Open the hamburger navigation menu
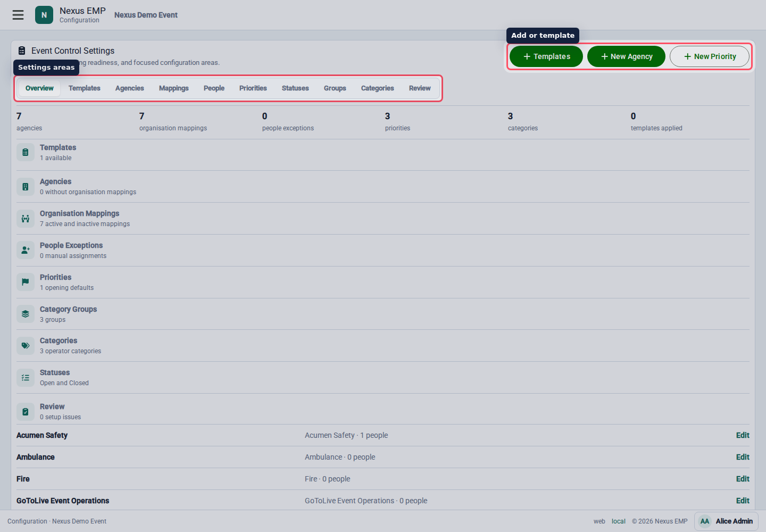The height and width of the screenshot is (532, 766). tap(18, 15)
